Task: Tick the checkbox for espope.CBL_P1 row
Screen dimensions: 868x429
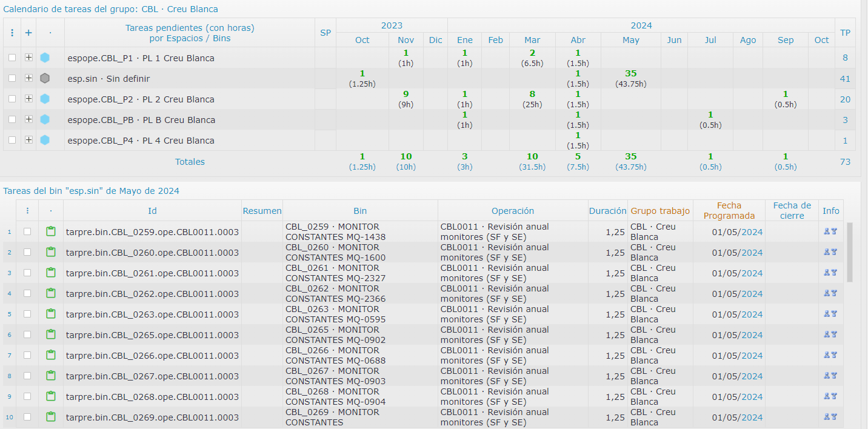Action: coord(12,58)
